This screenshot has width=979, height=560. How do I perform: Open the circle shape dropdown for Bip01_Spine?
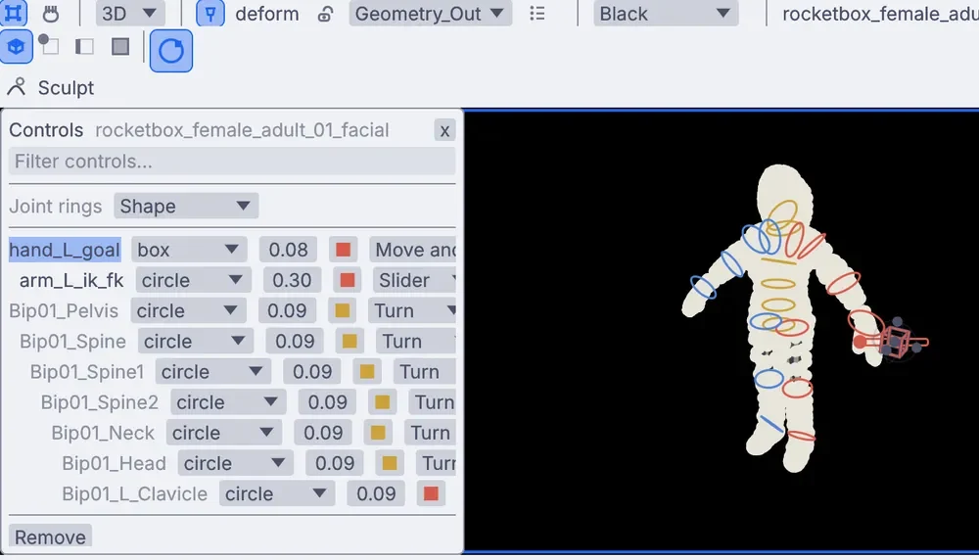(196, 342)
